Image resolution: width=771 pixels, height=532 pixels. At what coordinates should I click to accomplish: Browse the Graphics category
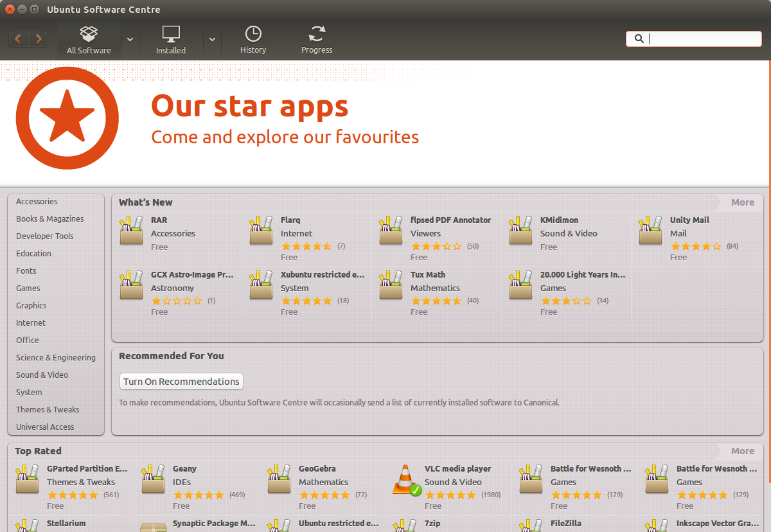tap(31, 306)
